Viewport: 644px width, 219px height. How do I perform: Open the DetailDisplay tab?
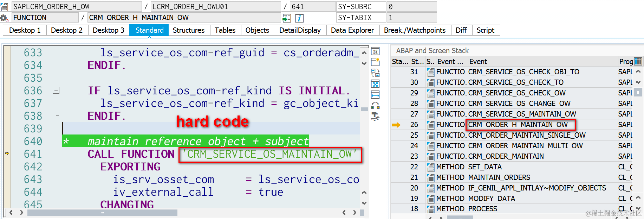coord(300,30)
